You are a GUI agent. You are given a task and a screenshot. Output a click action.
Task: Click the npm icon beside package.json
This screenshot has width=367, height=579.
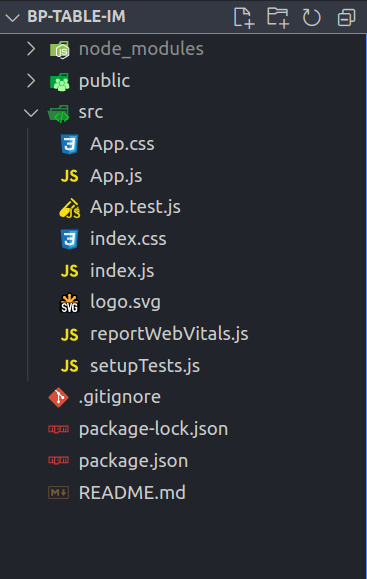tap(58, 460)
